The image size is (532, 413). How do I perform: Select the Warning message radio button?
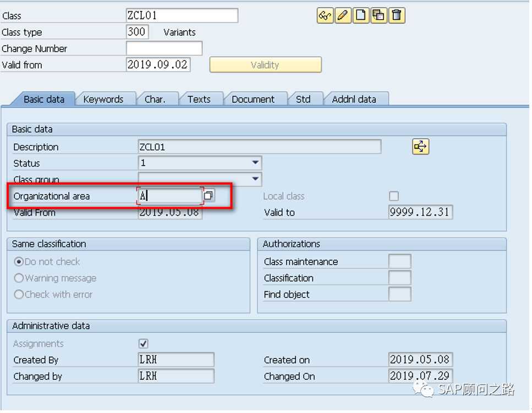tap(19, 278)
